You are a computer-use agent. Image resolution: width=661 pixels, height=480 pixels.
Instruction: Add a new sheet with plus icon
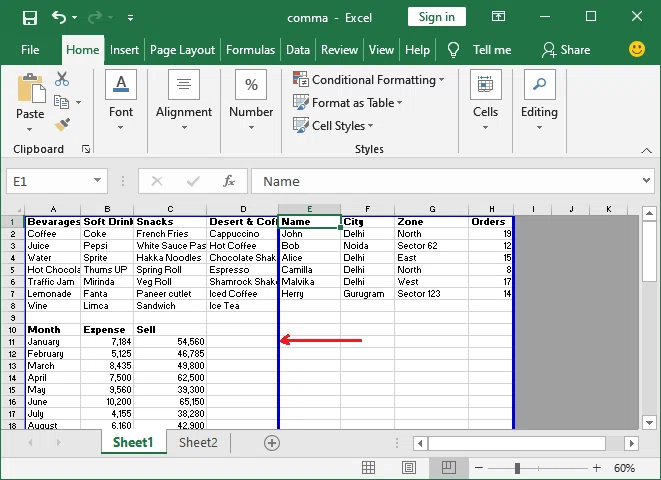click(x=272, y=443)
